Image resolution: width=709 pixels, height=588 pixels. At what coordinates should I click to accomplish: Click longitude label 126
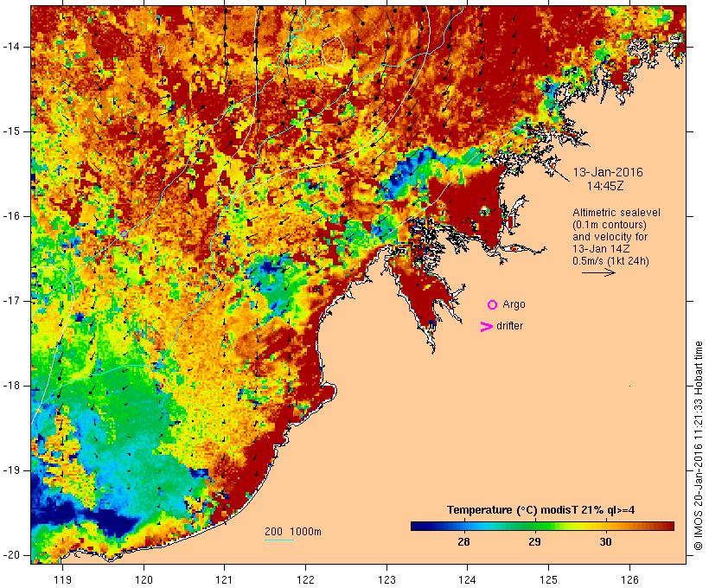pos(629,579)
